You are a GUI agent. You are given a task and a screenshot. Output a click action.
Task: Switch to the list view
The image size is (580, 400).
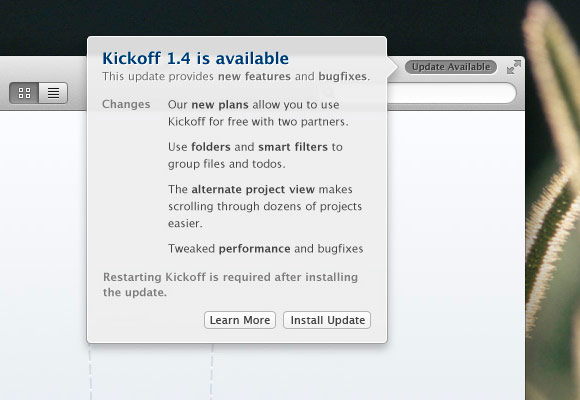click(53, 93)
